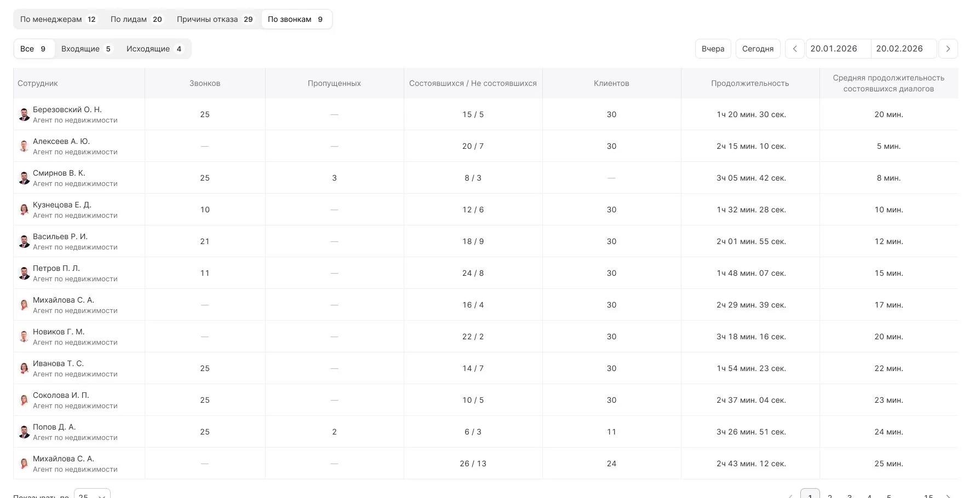Click ratio 26 / 13 cell
The height and width of the screenshot is (498, 980).
pos(473,464)
